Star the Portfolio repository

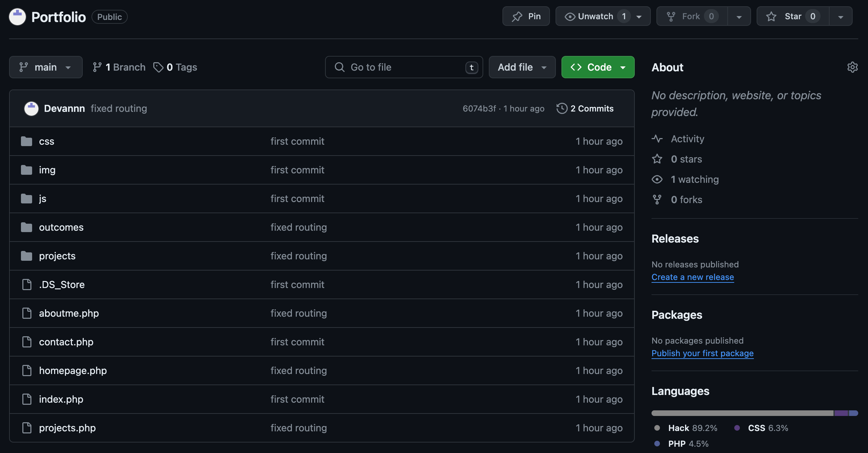point(793,16)
